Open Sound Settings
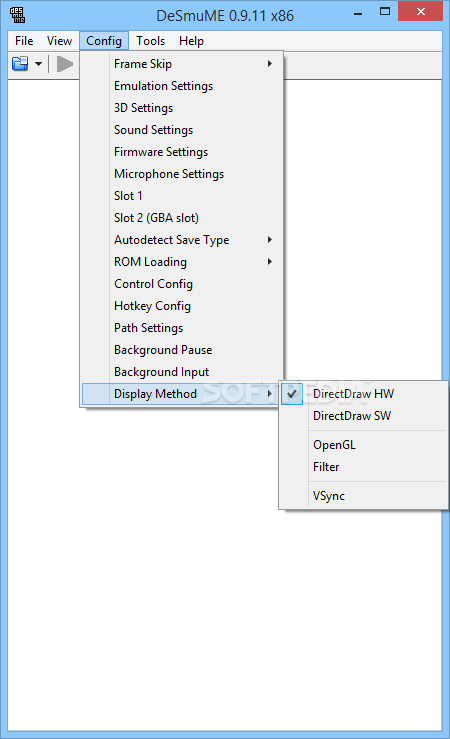The height and width of the screenshot is (739, 450). coord(182,130)
